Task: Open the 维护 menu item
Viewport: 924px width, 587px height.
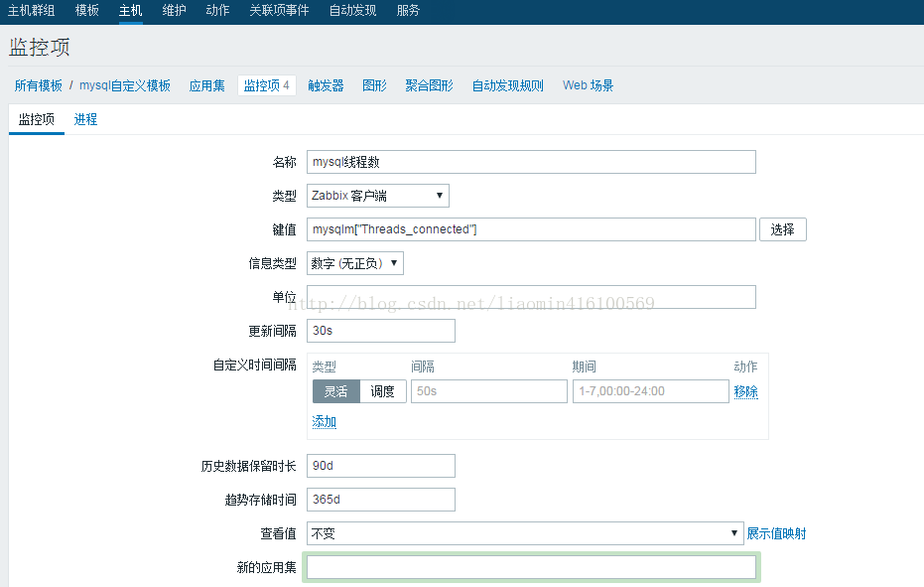Action: click(174, 10)
